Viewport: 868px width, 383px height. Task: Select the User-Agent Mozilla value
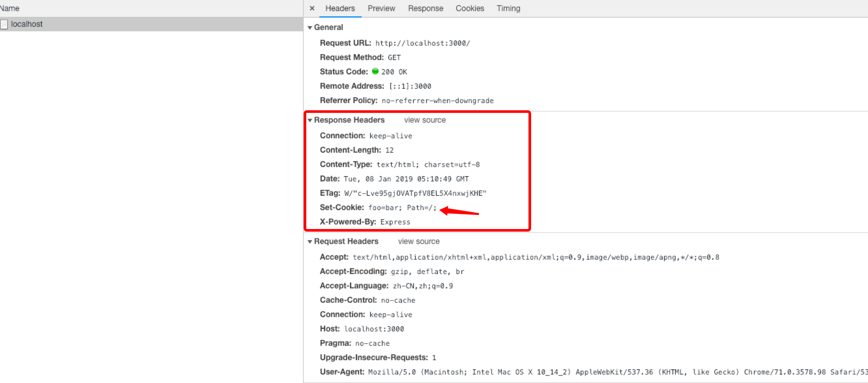(618, 372)
